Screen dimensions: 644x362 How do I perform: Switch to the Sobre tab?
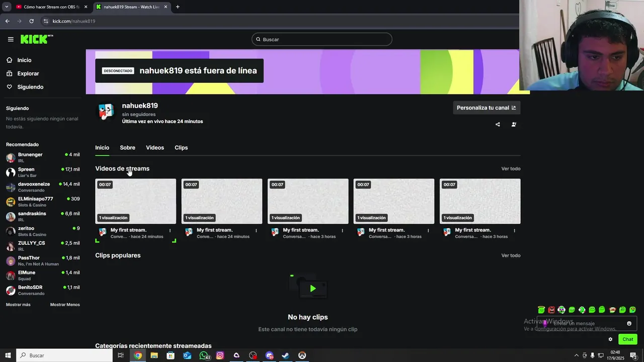127,148
